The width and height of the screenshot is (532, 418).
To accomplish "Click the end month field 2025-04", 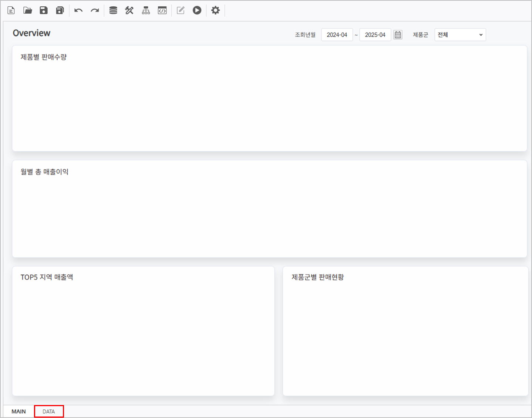I will [375, 35].
